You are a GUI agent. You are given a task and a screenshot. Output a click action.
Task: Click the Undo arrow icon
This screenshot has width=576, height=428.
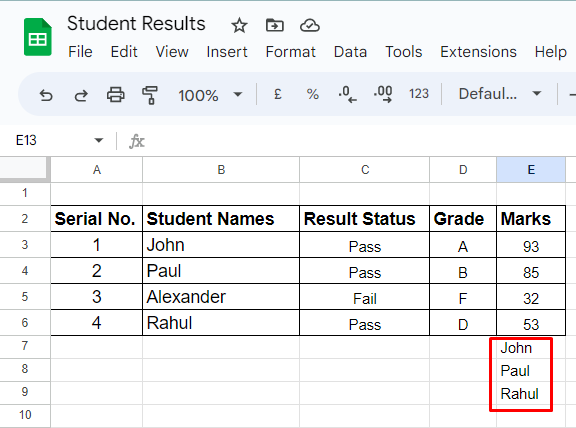[x=46, y=95]
